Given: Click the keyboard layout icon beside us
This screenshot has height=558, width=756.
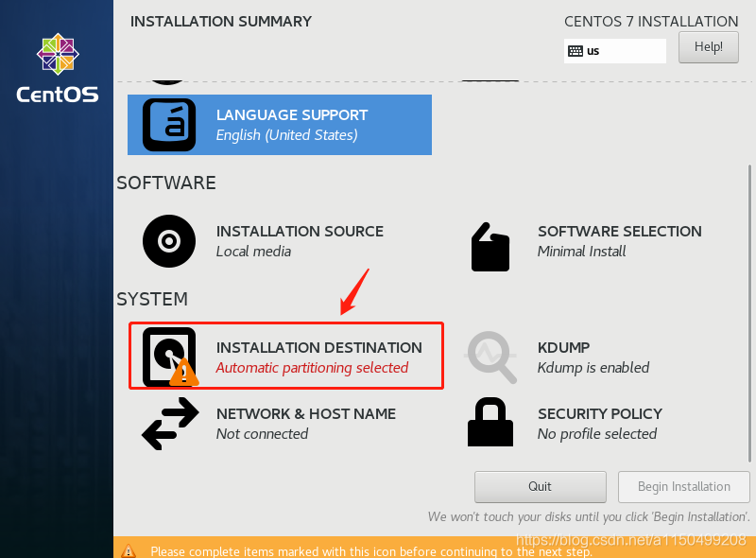Looking at the screenshot, I should click(x=576, y=51).
